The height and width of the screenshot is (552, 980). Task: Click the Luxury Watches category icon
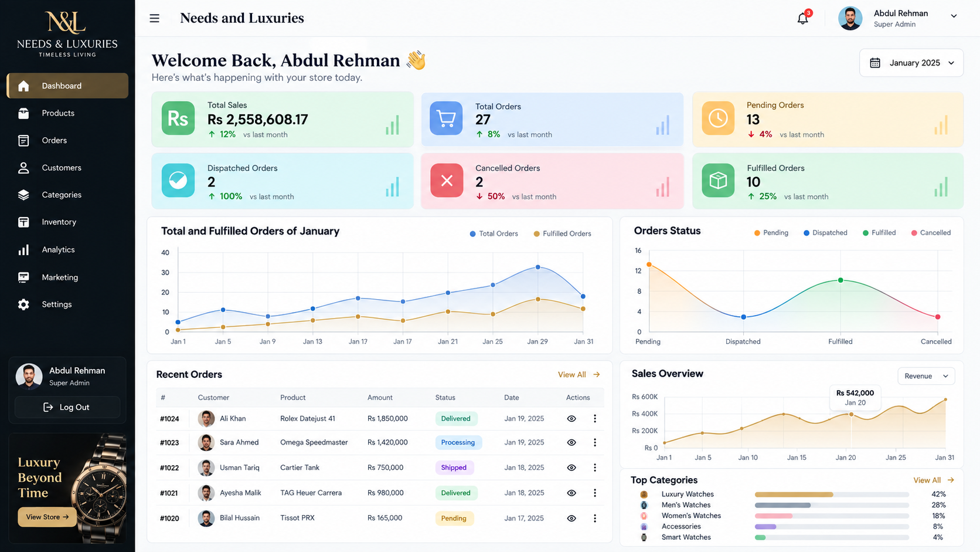point(644,494)
